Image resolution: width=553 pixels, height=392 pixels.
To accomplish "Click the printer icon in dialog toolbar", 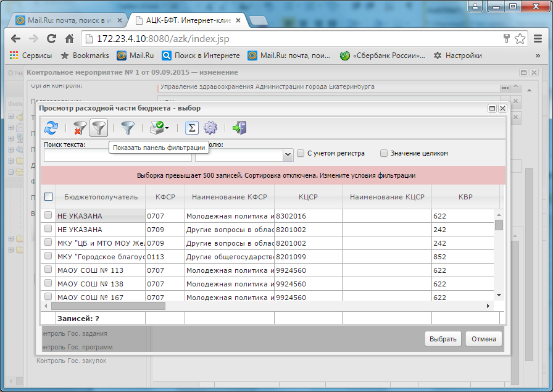I will point(155,128).
